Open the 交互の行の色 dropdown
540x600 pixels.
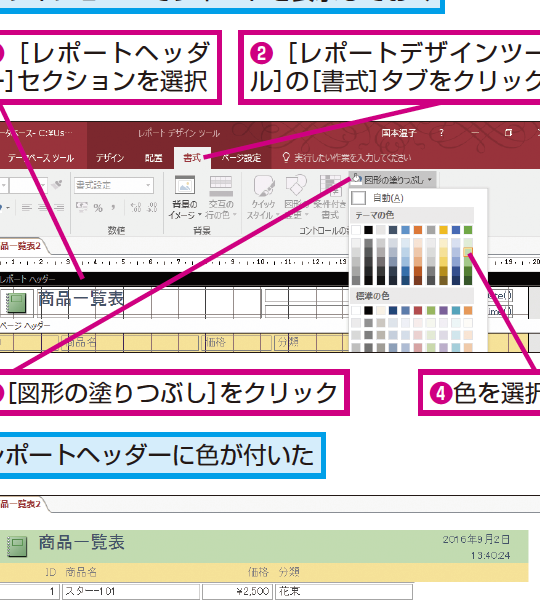click(221, 197)
